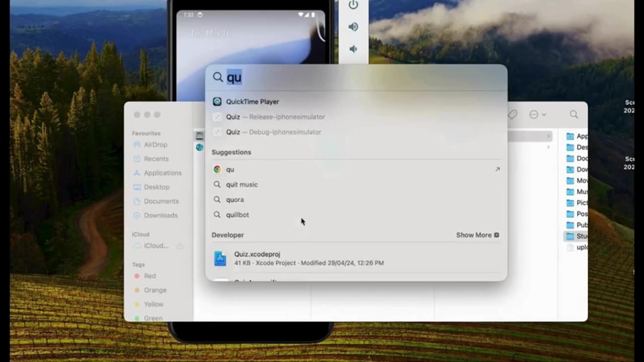Viewport: 644px width, 362px height.
Task: Select the Quiz Debug-iphonesimulator result
Action: pyautogui.click(x=356, y=132)
